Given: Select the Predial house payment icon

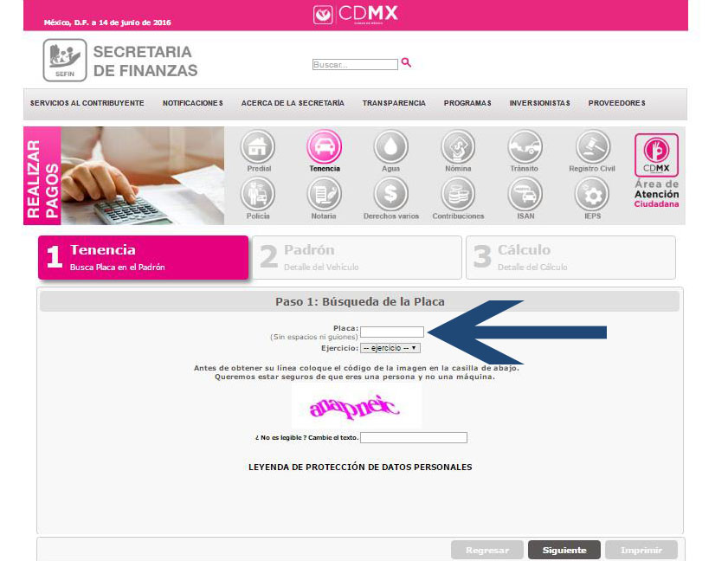Looking at the screenshot, I should click(x=258, y=147).
